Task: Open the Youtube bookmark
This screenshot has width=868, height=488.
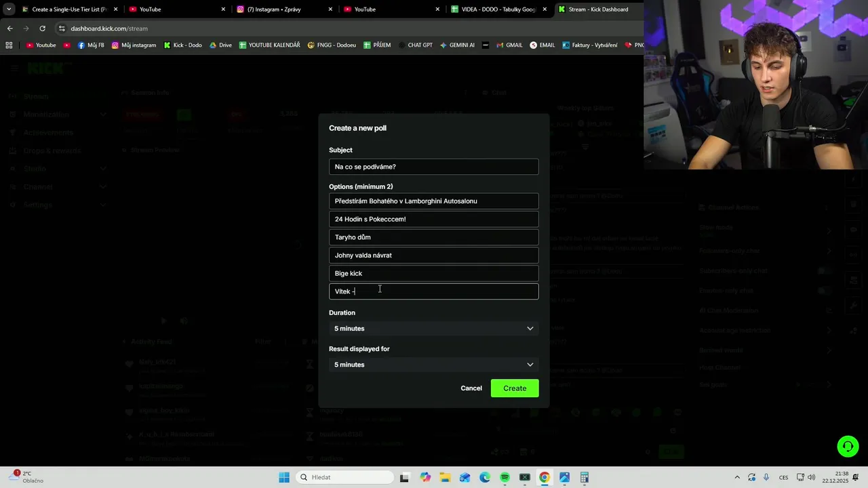Action: click(x=41, y=45)
